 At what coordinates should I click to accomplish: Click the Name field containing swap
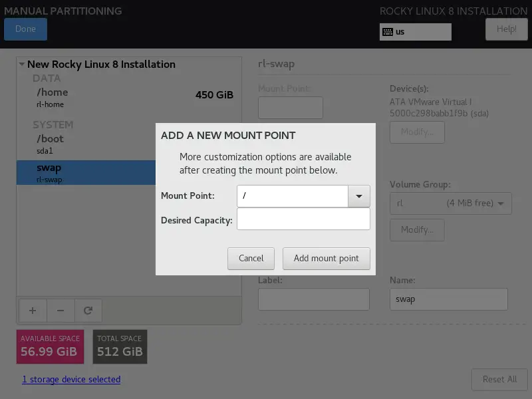click(448, 299)
